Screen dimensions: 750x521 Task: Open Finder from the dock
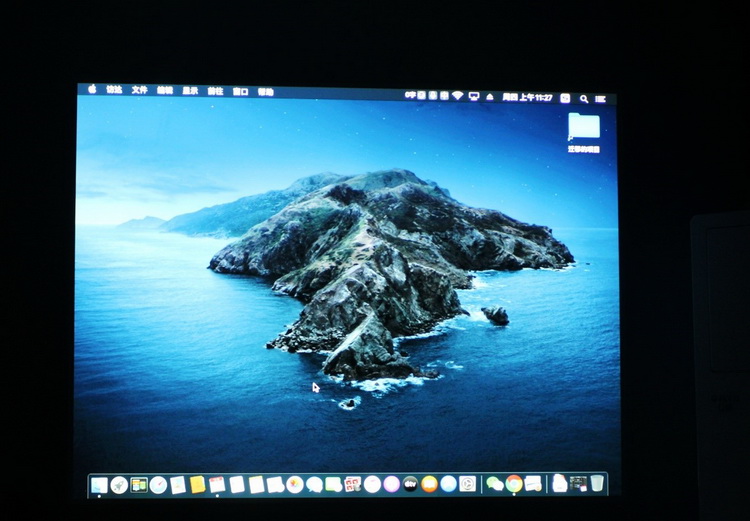point(99,485)
